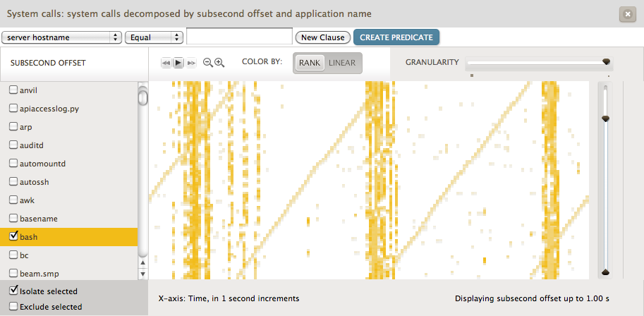644x316 pixels.
Task: Select RANK color mode
Action: point(310,63)
